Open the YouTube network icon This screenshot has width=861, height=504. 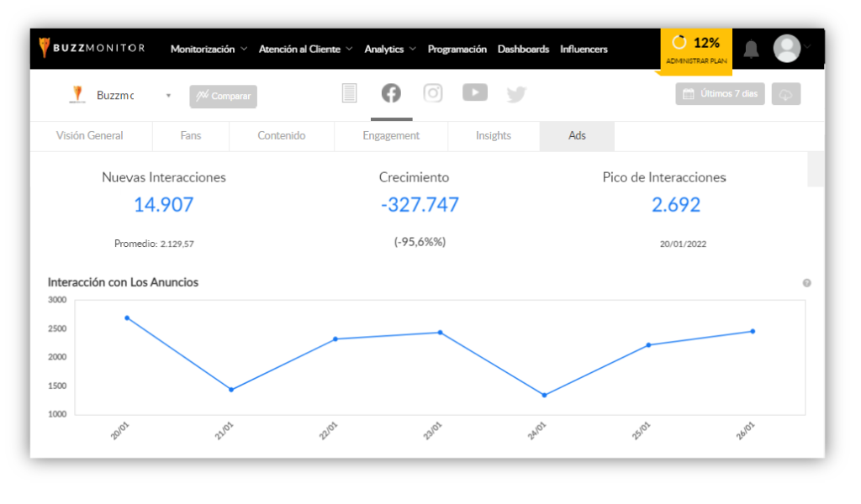click(x=475, y=92)
